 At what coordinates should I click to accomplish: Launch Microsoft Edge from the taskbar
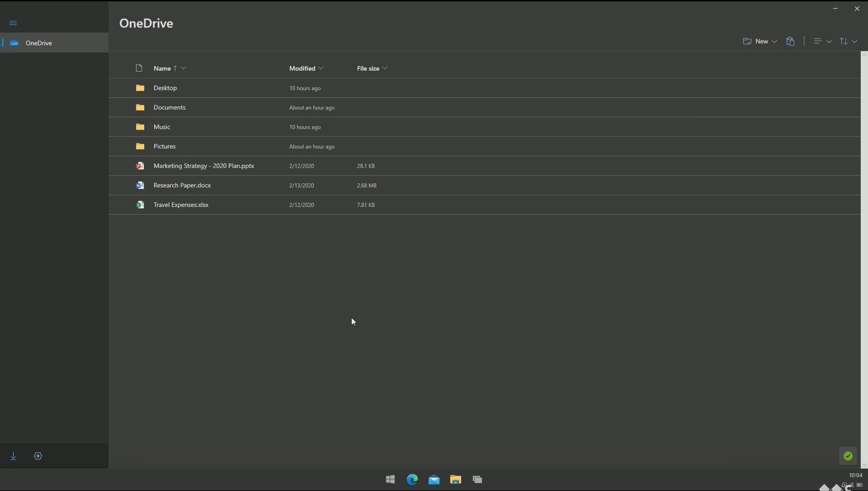412,479
